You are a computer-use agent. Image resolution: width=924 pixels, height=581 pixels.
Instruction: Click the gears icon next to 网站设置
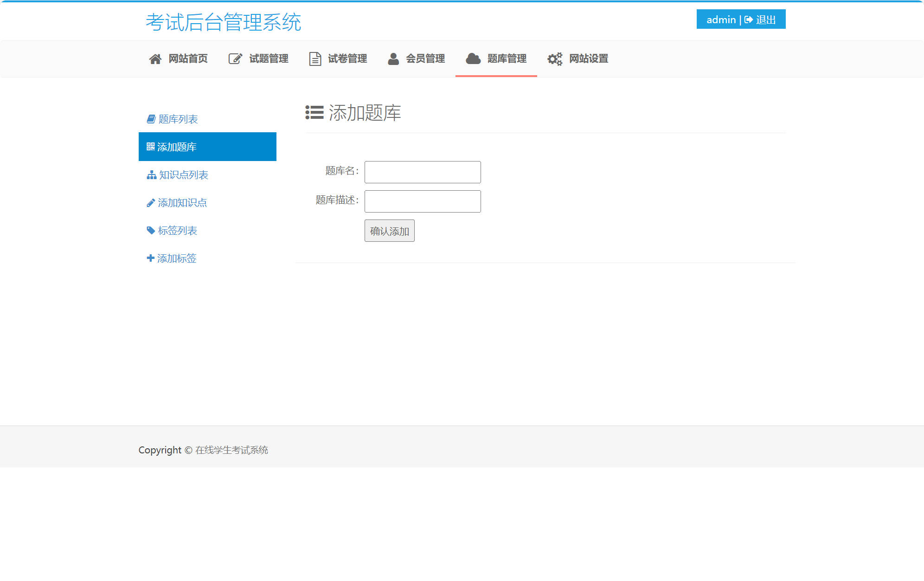(555, 58)
